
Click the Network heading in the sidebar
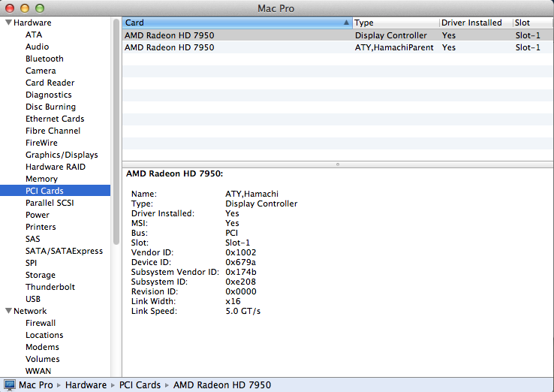coord(30,311)
